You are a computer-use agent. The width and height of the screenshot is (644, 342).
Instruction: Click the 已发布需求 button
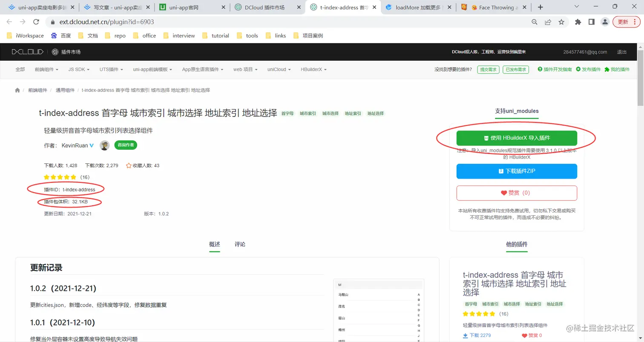[515, 69]
